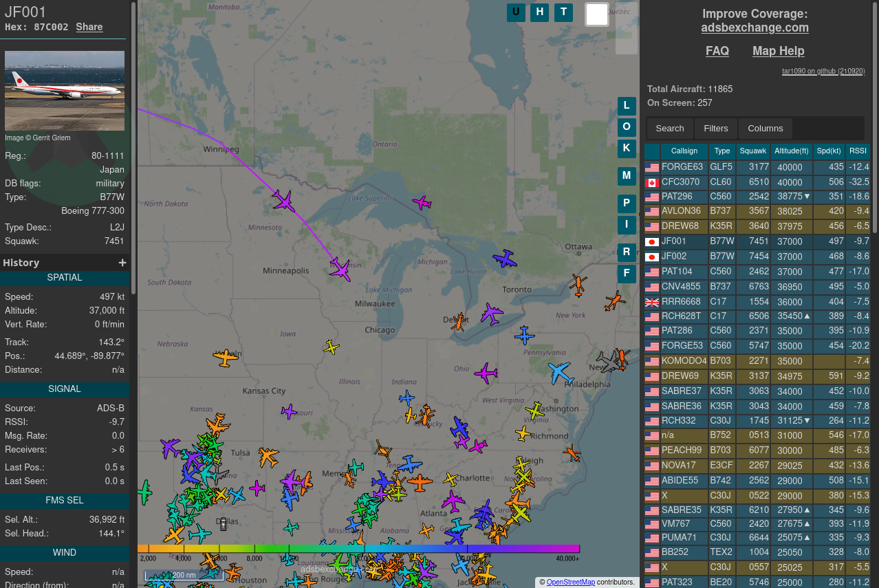Toggle the K map button
The height and width of the screenshot is (588, 879).
click(x=627, y=148)
